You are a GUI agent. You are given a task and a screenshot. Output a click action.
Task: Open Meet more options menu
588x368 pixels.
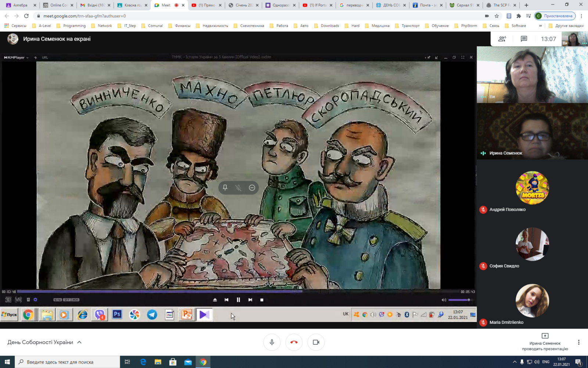578,342
